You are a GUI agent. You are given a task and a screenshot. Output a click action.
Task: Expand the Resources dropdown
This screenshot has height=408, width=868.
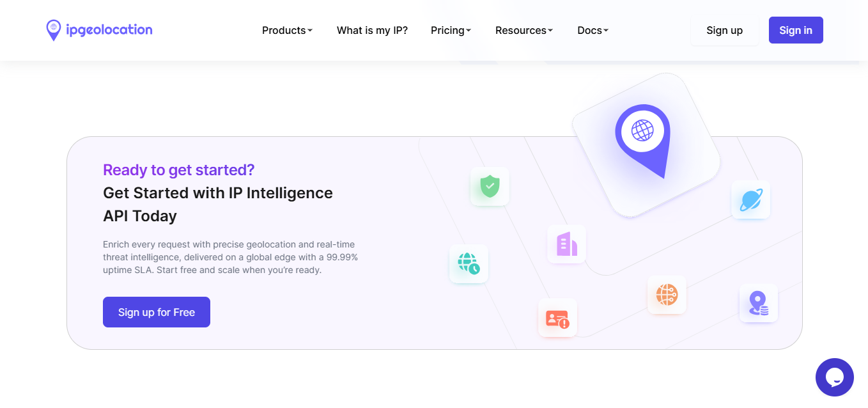click(x=523, y=30)
